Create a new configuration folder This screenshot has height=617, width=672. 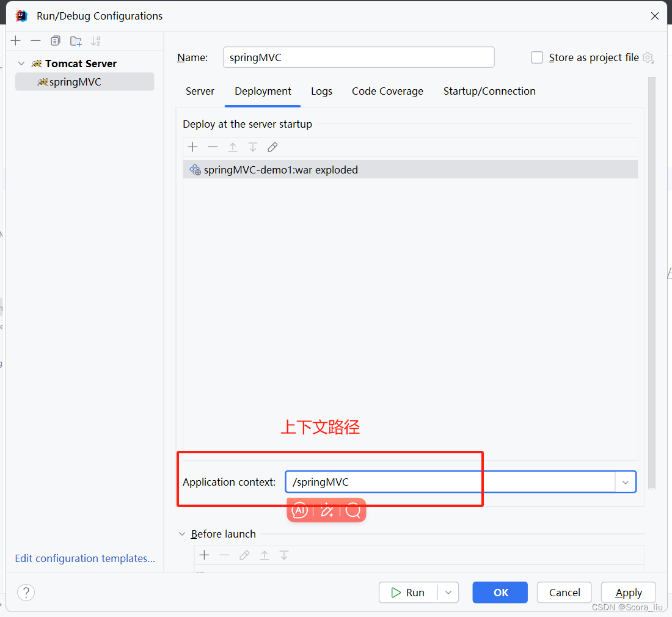[x=76, y=41]
